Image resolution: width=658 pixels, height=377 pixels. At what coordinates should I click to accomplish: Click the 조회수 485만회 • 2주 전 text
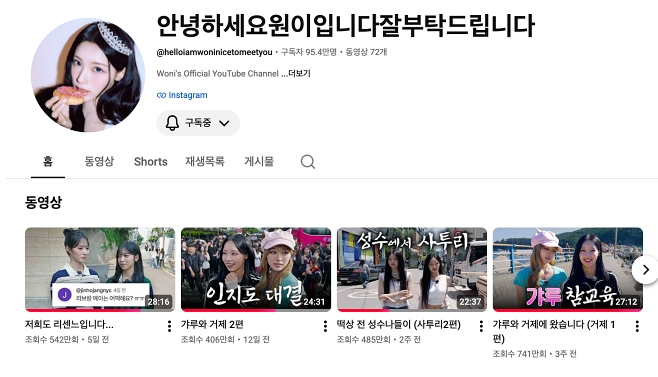379,340
